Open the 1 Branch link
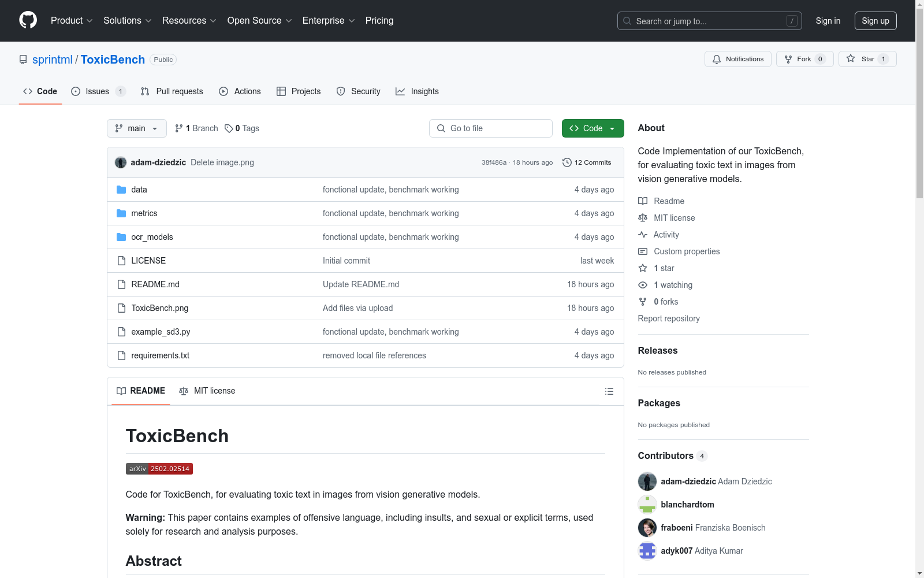This screenshot has width=924, height=578. (x=196, y=128)
